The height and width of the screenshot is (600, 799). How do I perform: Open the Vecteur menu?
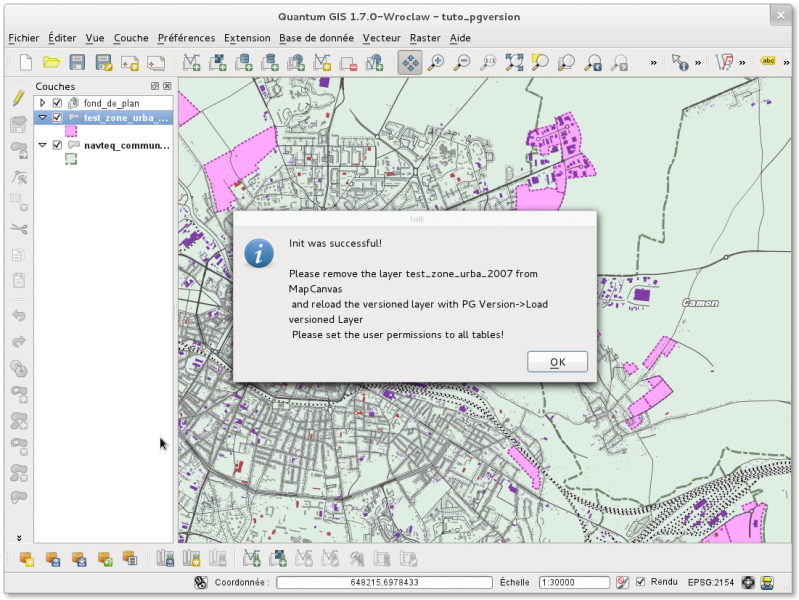pyautogui.click(x=381, y=38)
